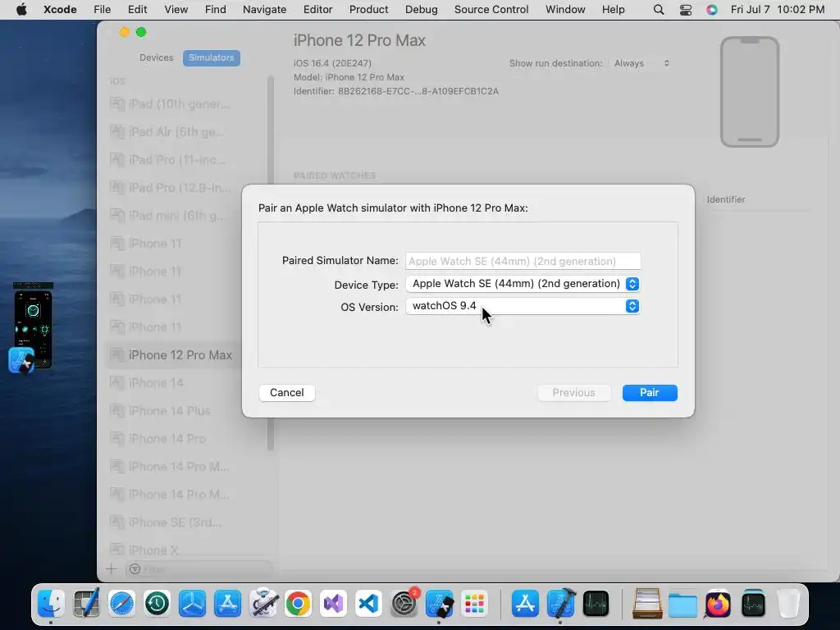The height and width of the screenshot is (630, 840).
Task: Open the file drawer icon in Dock
Action: tap(647, 604)
